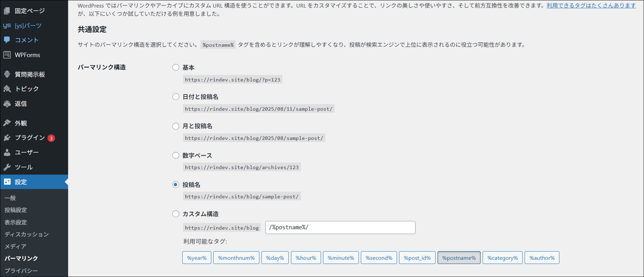The height and width of the screenshot is (277, 644).
Task: Click the blog/sample-post/ sample URL under 投稿名
Action: [x=242, y=197]
